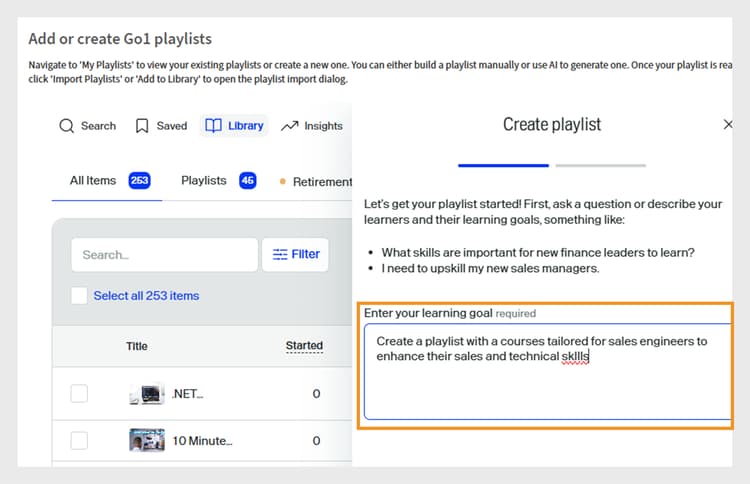
Task: Click the misspelled word skills in textarea
Action: tap(575, 356)
